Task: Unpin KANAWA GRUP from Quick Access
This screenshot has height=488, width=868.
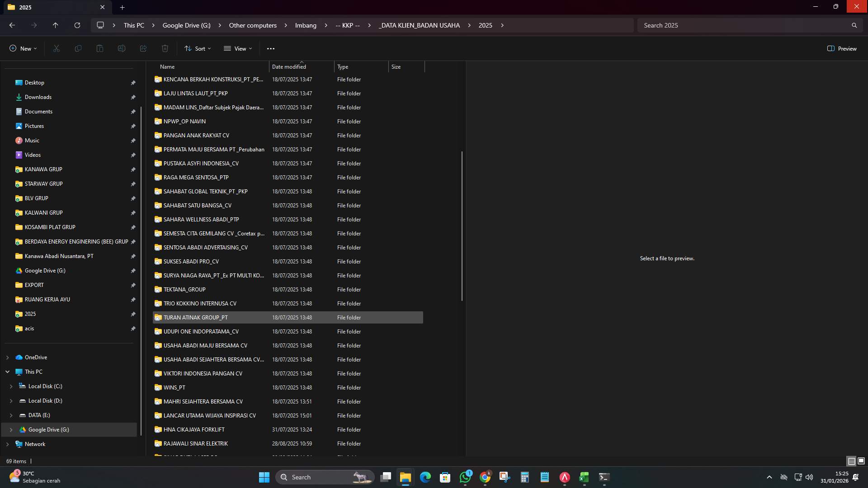Action: pyautogui.click(x=133, y=169)
